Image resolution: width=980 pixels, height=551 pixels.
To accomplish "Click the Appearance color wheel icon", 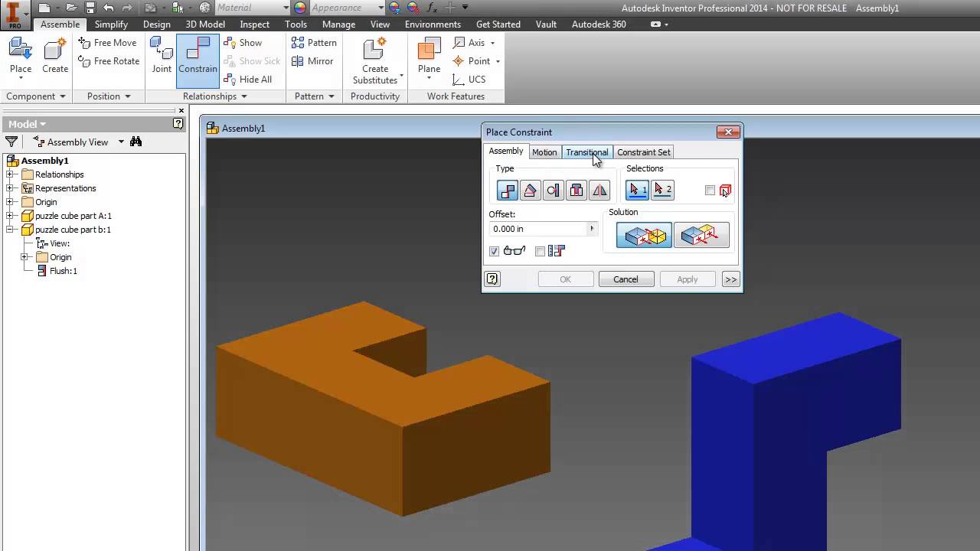I will tap(300, 8).
